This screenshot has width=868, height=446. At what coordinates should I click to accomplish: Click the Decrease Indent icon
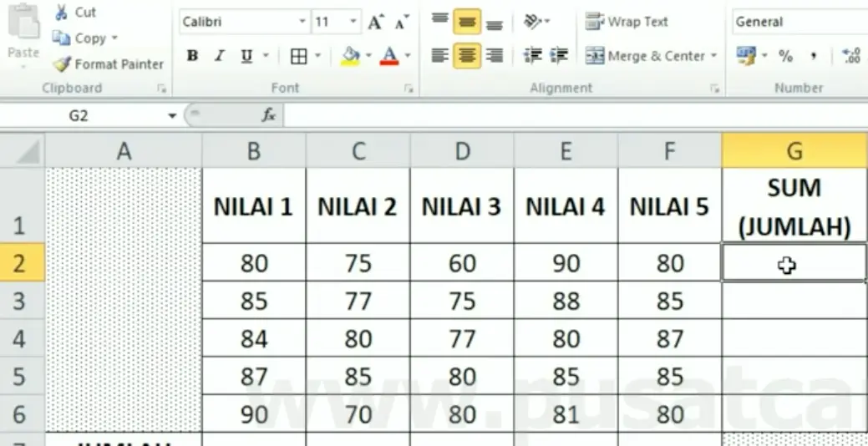point(532,56)
